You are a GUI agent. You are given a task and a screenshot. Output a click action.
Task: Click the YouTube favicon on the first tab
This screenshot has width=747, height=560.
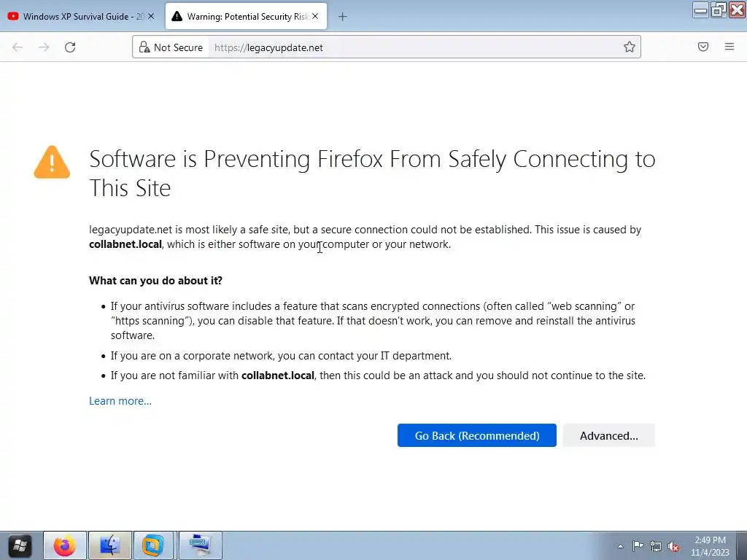tap(13, 16)
